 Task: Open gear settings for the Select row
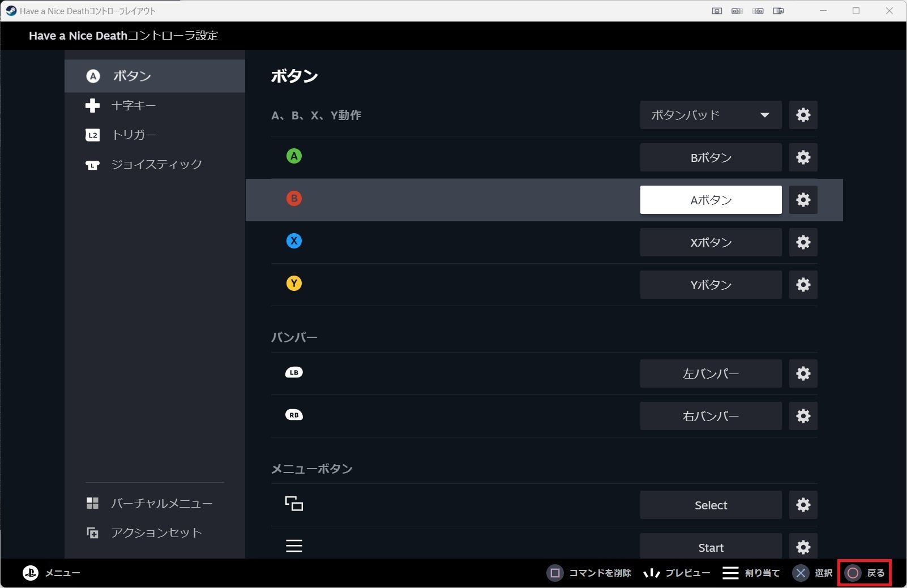(803, 505)
